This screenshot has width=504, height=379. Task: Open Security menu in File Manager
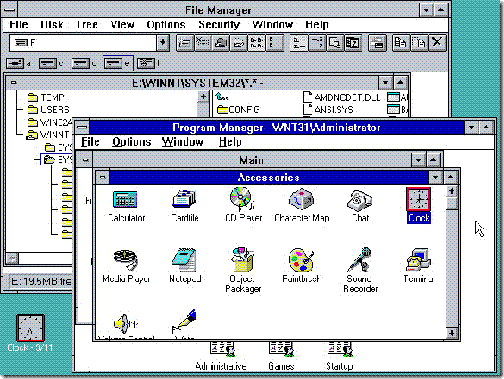[219, 24]
